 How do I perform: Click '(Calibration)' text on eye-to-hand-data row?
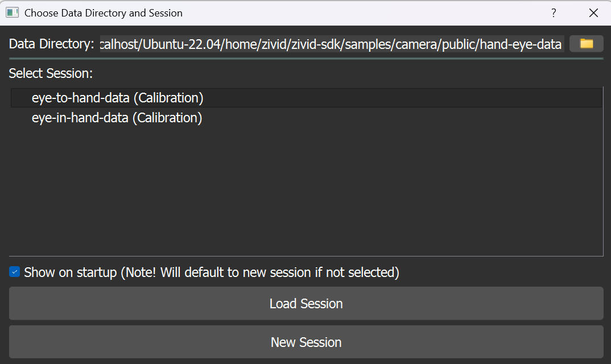click(x=168, y=98)
